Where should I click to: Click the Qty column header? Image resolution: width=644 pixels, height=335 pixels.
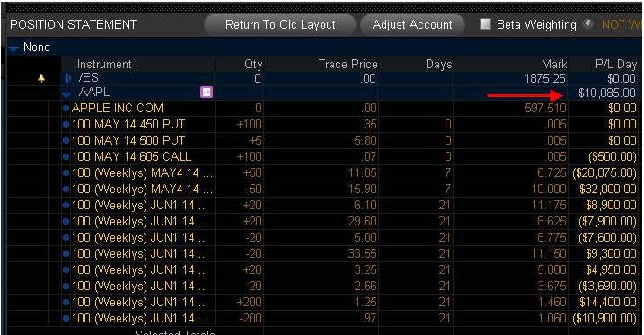click(253, 65)
